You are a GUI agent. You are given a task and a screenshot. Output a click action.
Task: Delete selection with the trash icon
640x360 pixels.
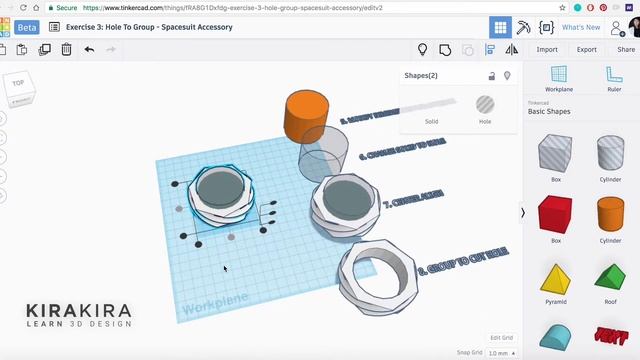pyautogui.click(x=66, y=49)
